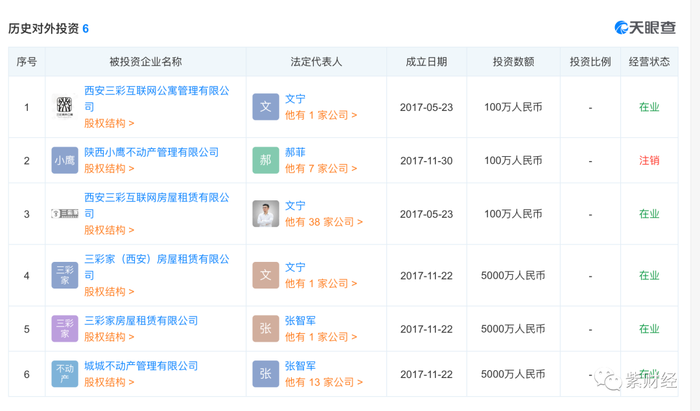Image resolution: width=700 pixels, height=411 pixels.
Task: Show 他有 38 家公司 for 文宁
Action: (324, 222)
